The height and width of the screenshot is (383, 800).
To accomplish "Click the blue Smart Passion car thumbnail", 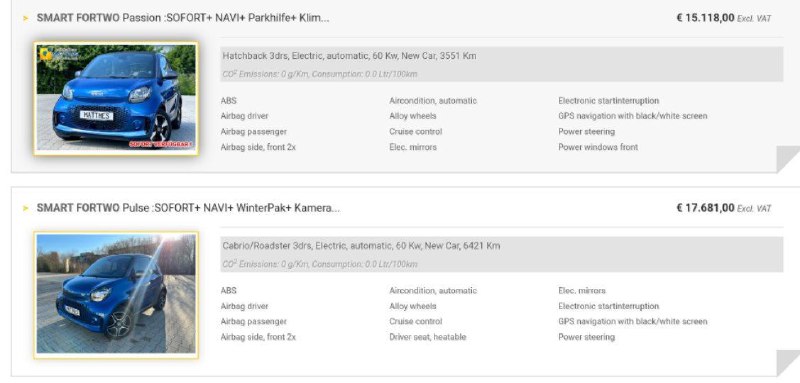I will tap(116, 98).
